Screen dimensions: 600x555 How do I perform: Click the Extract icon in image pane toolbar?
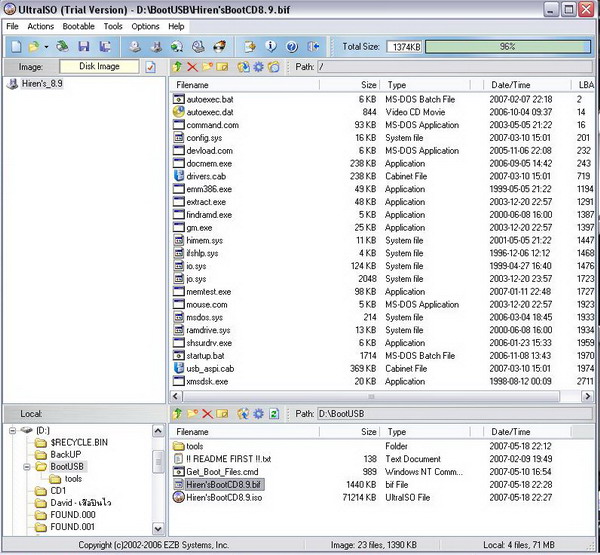coord(243,67)
